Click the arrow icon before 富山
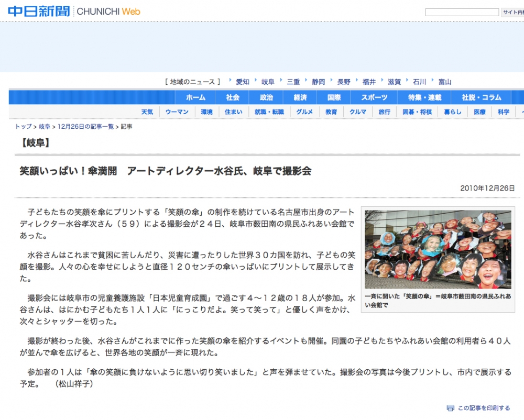This screenshot has width=524, height=420. click(433, 80)
